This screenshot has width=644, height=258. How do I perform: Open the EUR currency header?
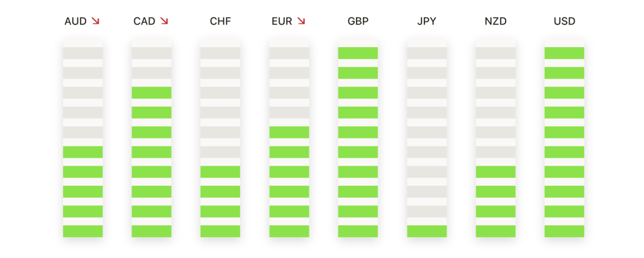(282, 21)
